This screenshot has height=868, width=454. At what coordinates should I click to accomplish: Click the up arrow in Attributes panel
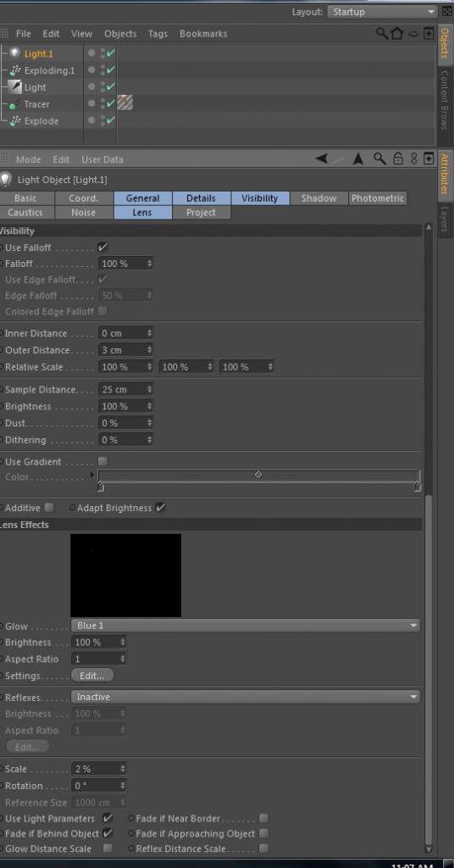point(358,159)
